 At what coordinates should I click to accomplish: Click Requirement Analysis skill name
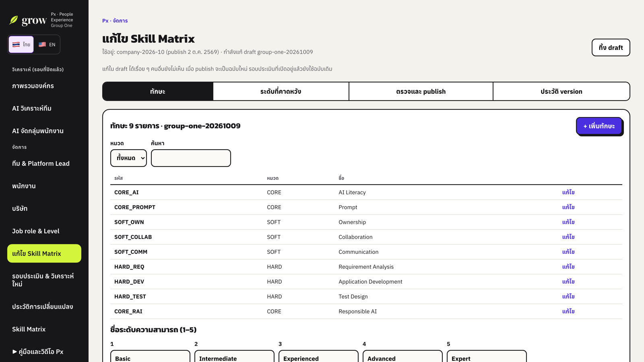[366, 267]
